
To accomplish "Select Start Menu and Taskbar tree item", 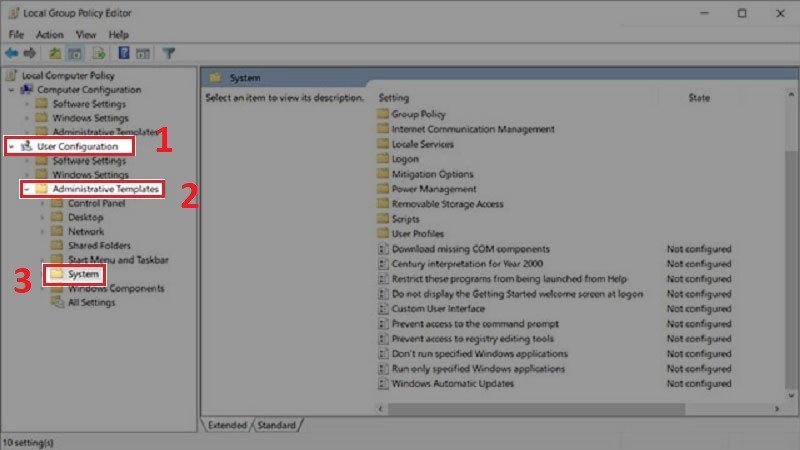I will click(118, 260).
